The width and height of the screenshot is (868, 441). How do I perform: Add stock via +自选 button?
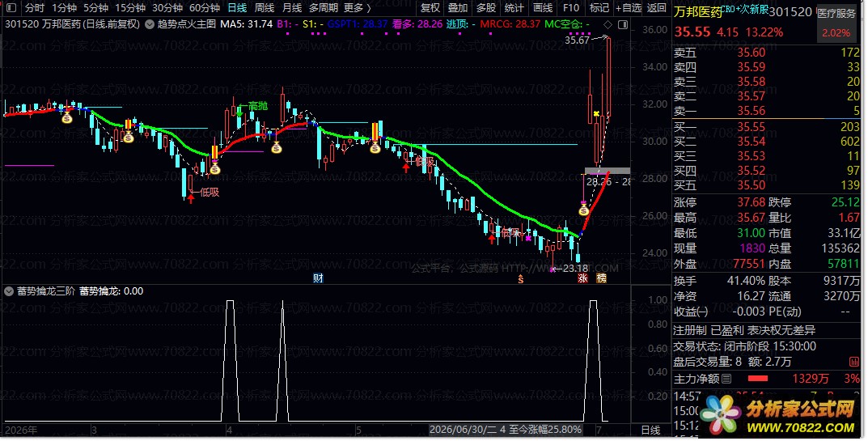click(629, 8)
